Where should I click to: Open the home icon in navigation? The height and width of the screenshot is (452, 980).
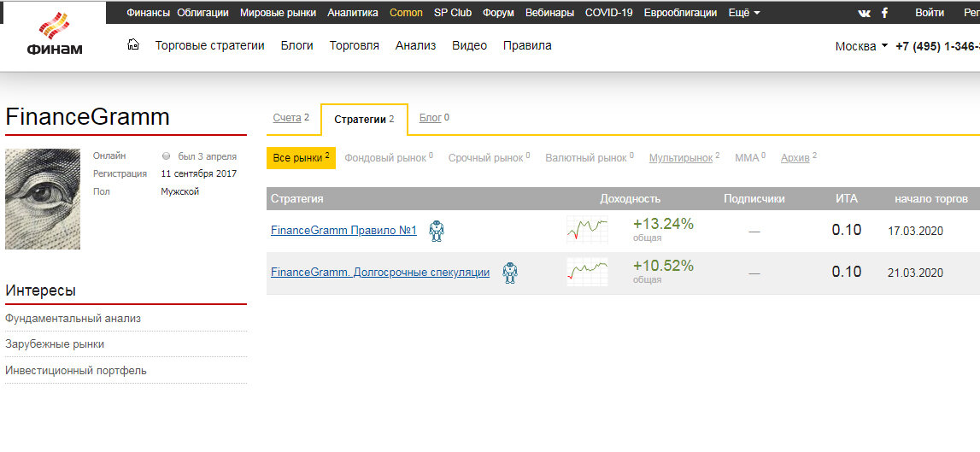click(132, 45)
